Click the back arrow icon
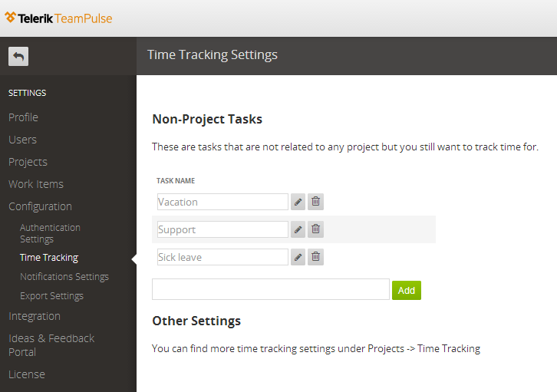 pyautogui.click(x=18, y=57)
